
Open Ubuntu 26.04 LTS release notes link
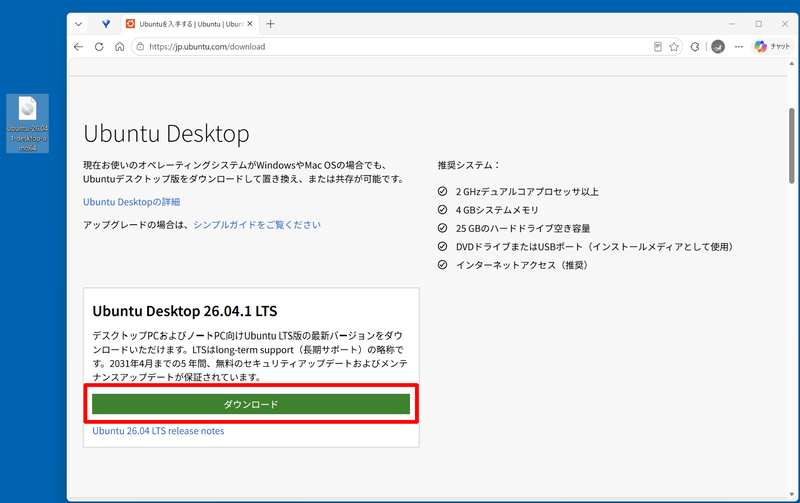click(158, 431)
